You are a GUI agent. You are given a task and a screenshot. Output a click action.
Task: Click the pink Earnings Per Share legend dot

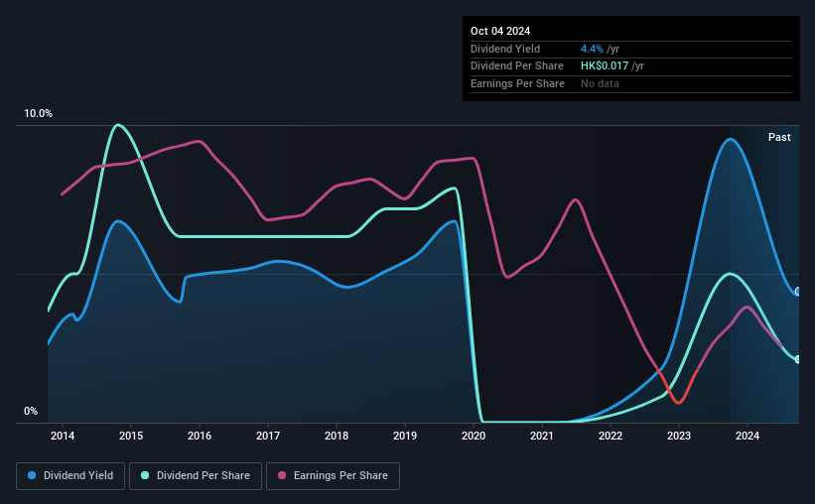click(282, 475)
